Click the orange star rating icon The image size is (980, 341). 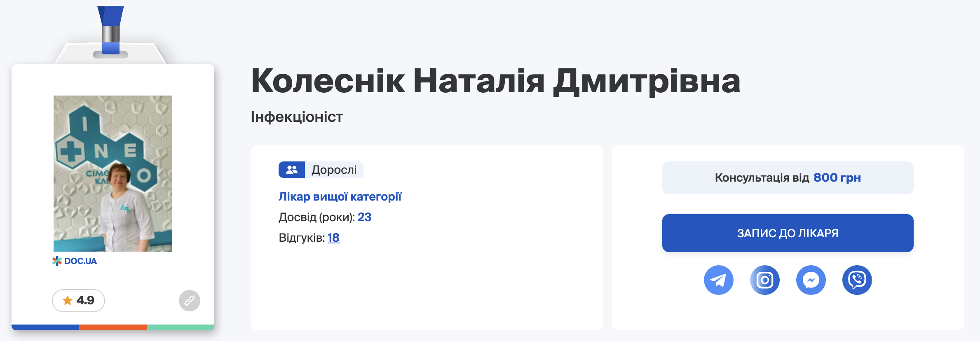[x=68, y=301]
